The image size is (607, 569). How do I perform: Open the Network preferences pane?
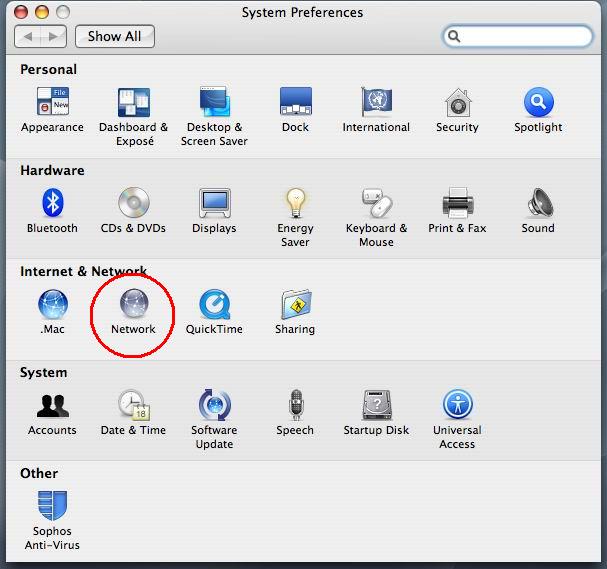[133, 305]
